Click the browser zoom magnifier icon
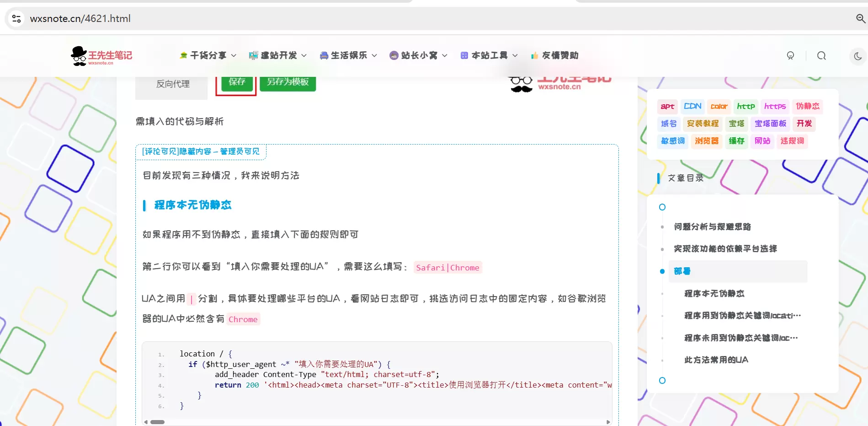The image size is (868, 426). pos(861,18)
